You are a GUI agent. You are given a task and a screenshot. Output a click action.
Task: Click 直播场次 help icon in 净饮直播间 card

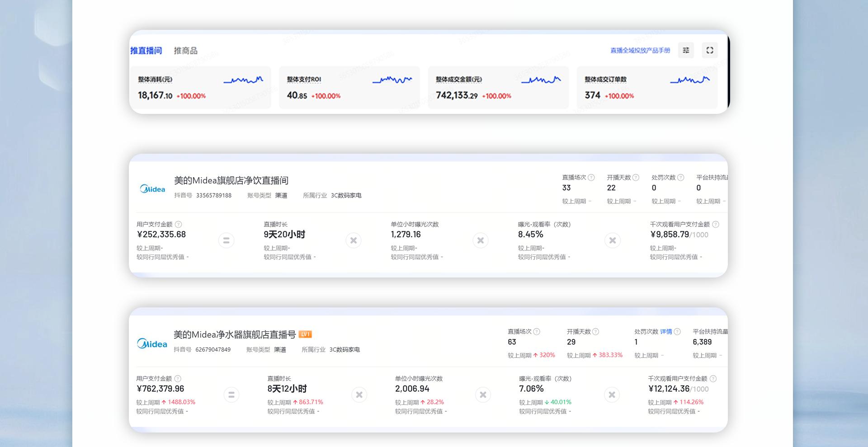click(591, 178)
